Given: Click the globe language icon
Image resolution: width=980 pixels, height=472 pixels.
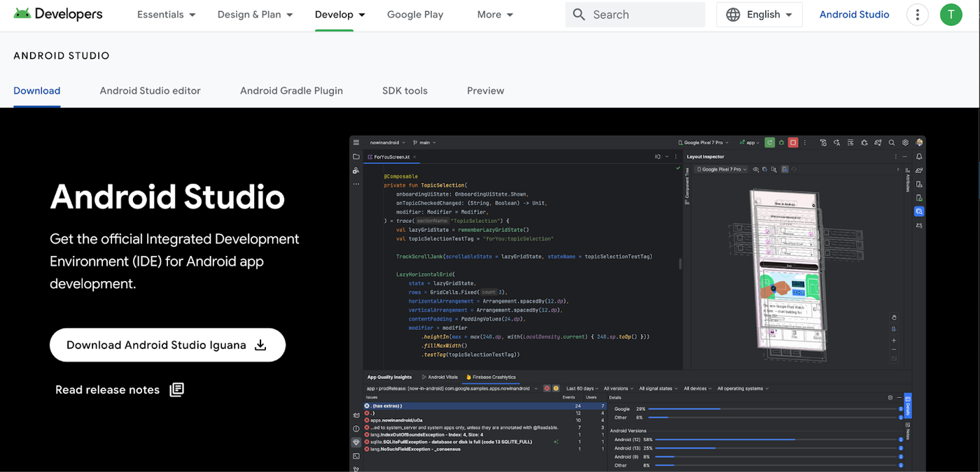Looking at the screenshot, I should [x=733, y=15].
